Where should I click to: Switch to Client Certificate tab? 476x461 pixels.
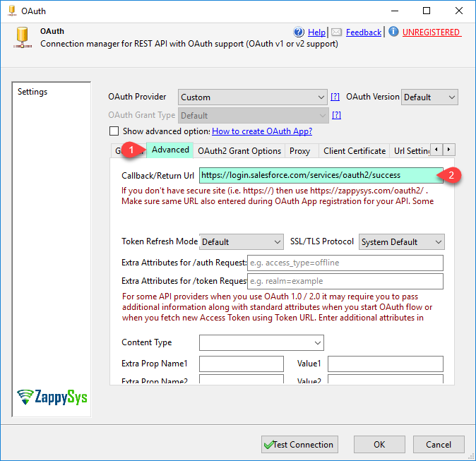[x=355, y=151]
